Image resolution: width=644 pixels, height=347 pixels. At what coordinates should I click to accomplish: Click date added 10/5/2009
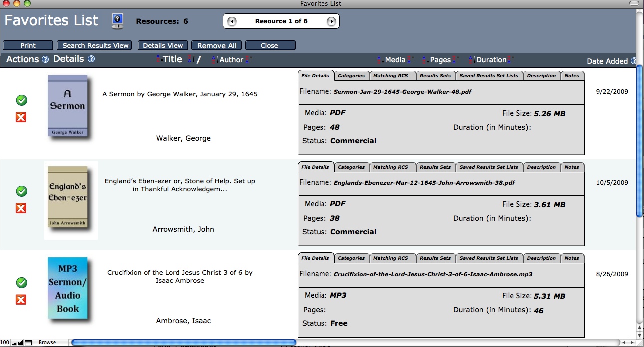[x=612, y=183]
